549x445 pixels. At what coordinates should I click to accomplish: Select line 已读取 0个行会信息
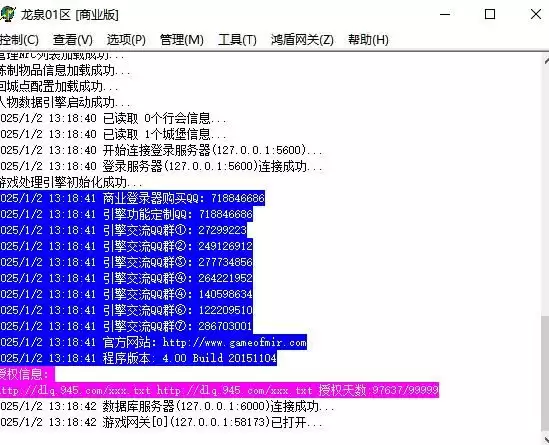(113, 118)
